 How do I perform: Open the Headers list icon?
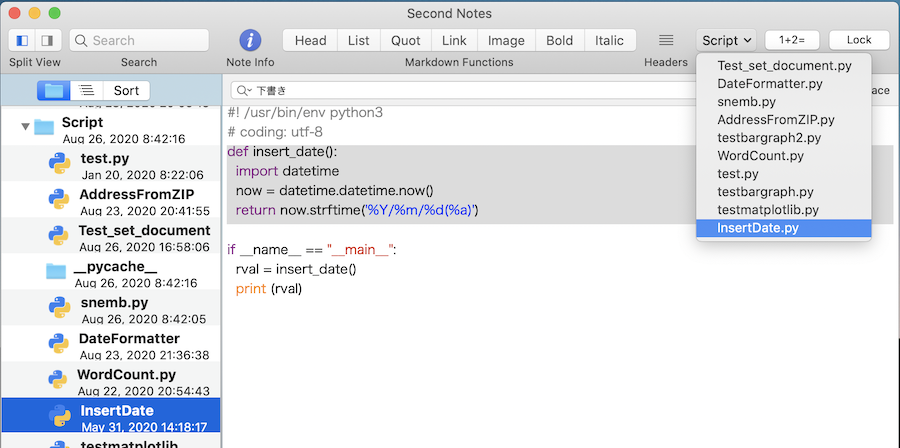click(666, 40)
